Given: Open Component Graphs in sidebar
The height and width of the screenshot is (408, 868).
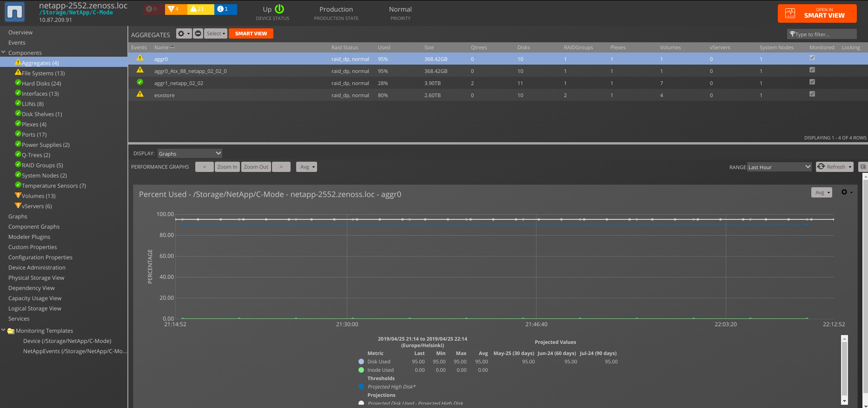Looking at the screenshot, I should tap(34, 227).
